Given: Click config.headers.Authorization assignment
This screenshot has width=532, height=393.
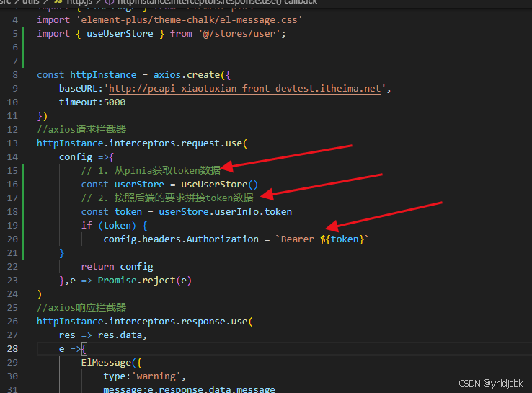Looking at the screenshot, I should point(181,239).
